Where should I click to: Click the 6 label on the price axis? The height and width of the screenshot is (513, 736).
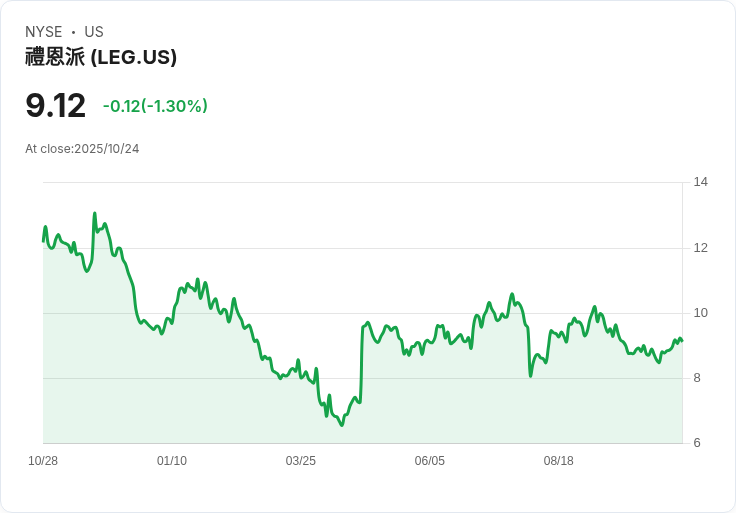(x=698, y=443)
